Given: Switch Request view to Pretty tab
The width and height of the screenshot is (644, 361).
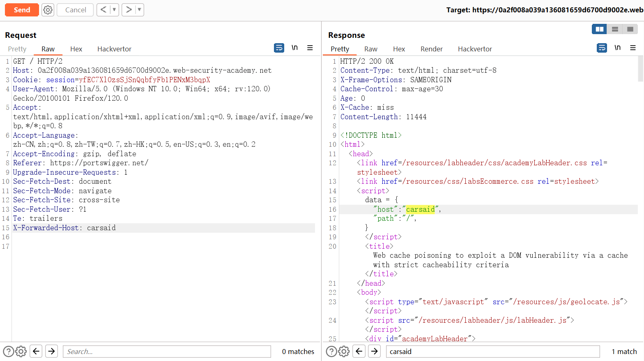Looking at the screenshot, I should (x=17, y=49).
